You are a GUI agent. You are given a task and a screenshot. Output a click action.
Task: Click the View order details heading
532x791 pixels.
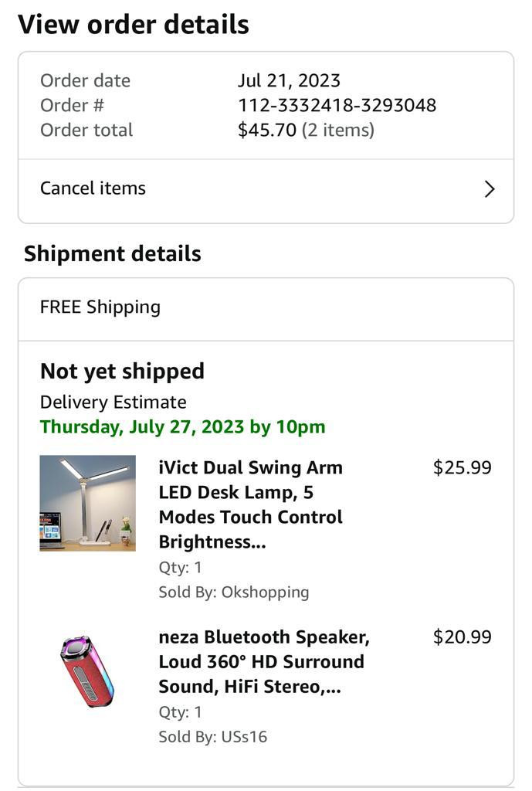[x=133, y=25]
